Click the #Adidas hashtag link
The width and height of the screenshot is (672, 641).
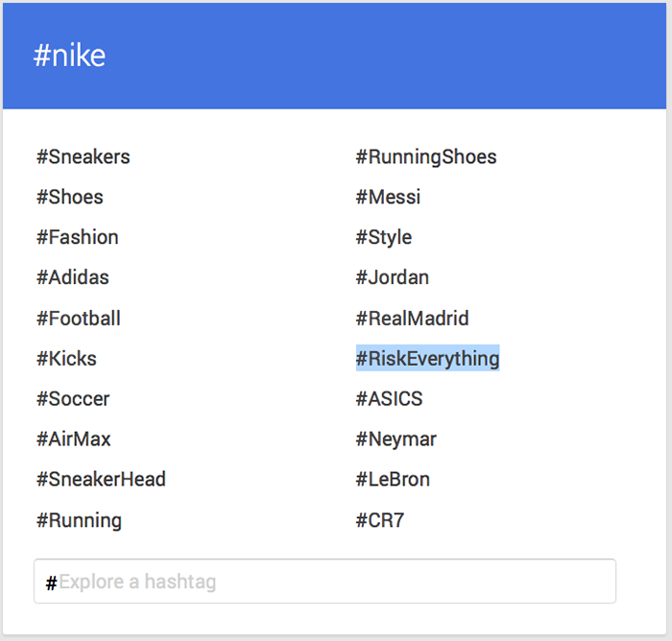click(73, 277)
